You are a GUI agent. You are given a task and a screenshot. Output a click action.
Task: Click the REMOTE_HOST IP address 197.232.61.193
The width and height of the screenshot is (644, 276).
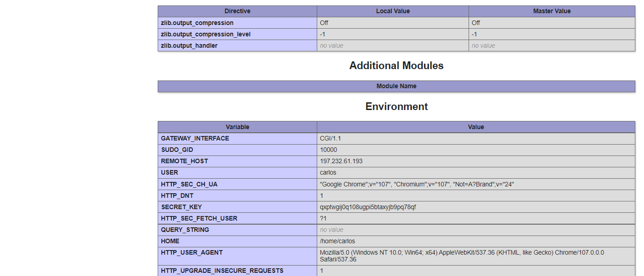tap(341, 161)
